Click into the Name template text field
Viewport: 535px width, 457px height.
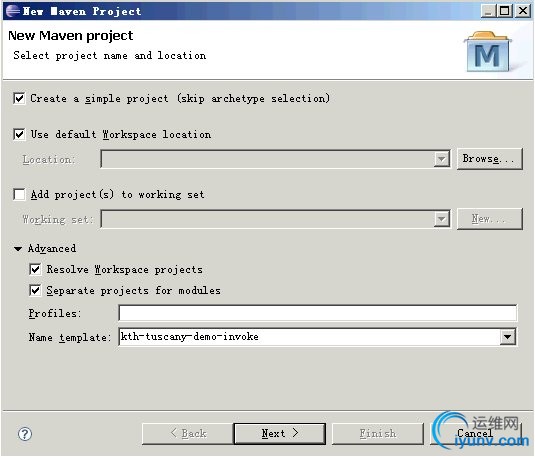[x=309, y=337]
